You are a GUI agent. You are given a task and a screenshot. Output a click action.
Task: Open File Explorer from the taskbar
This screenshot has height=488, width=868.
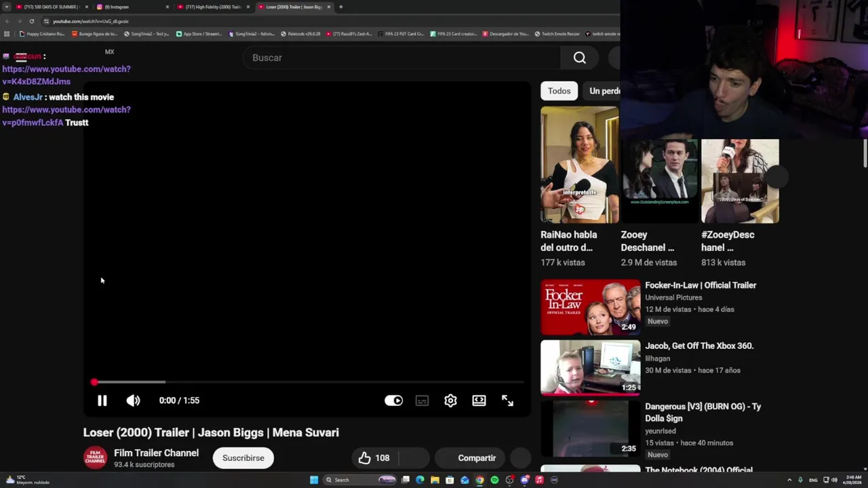tap(435, 480)
